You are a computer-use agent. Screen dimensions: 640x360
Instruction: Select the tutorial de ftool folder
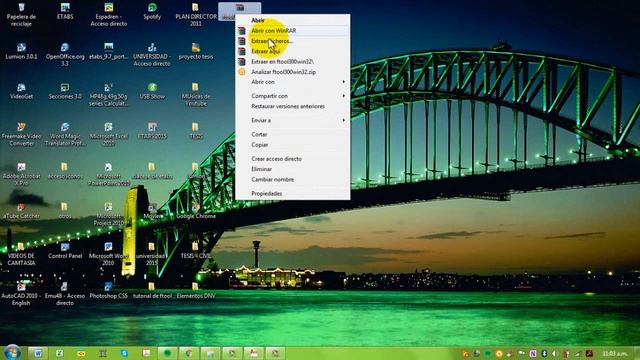[x=152, y=291]
